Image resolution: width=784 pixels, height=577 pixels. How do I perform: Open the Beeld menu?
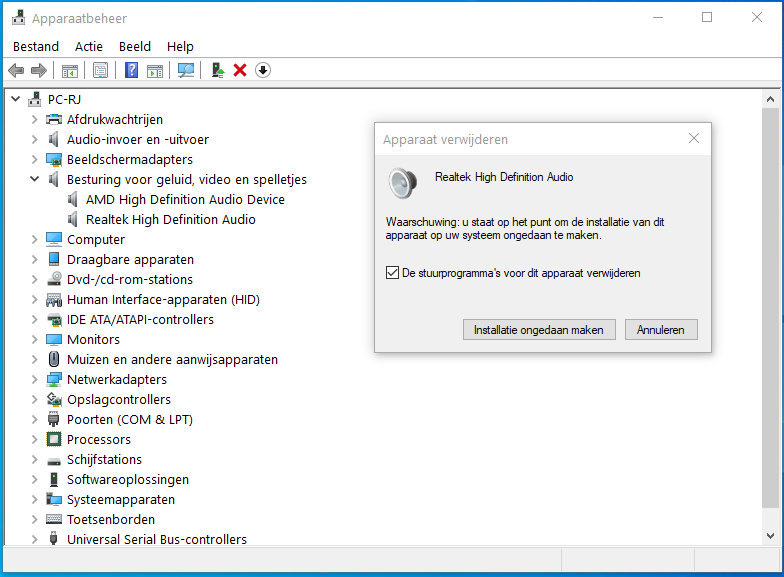point(135,46)
